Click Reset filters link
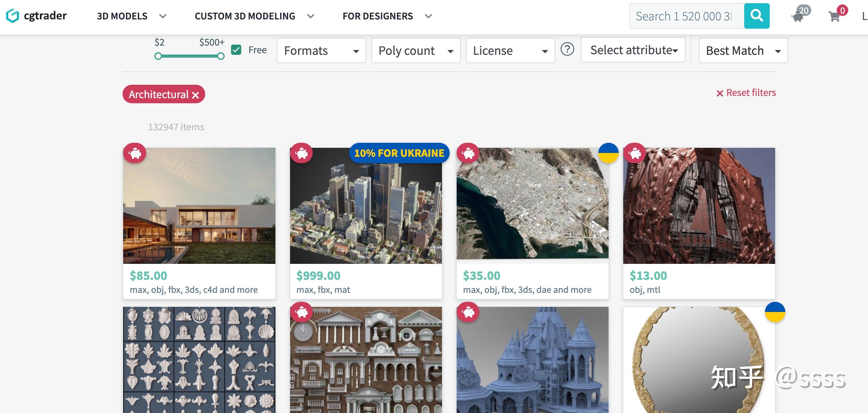The width and height of the screenshot is (868, 413). click(746, 93)
